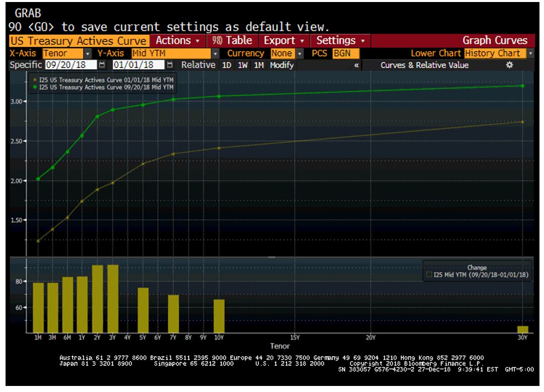Click the yellow 01/01/18 curve legend marker

coord(34,80)
